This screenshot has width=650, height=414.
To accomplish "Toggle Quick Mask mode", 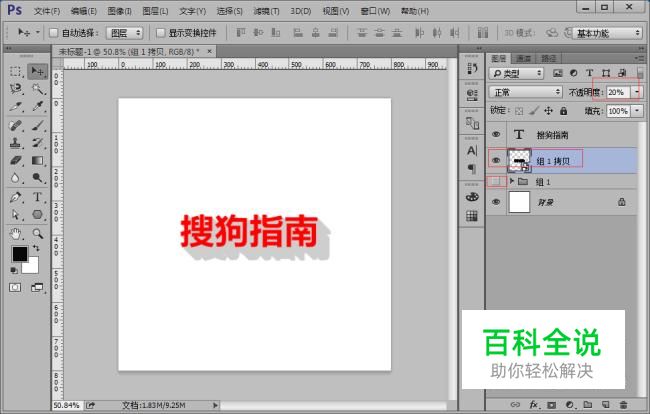I will tap(15, 287).
